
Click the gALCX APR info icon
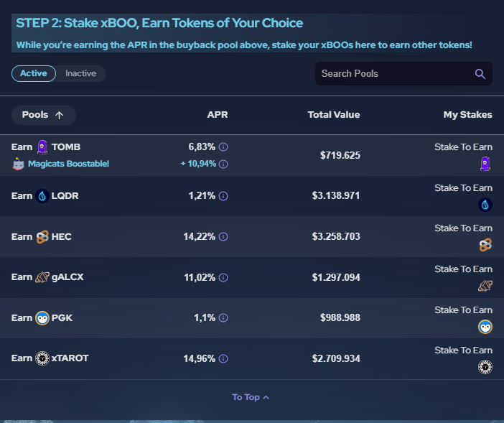tap(223, 277)
